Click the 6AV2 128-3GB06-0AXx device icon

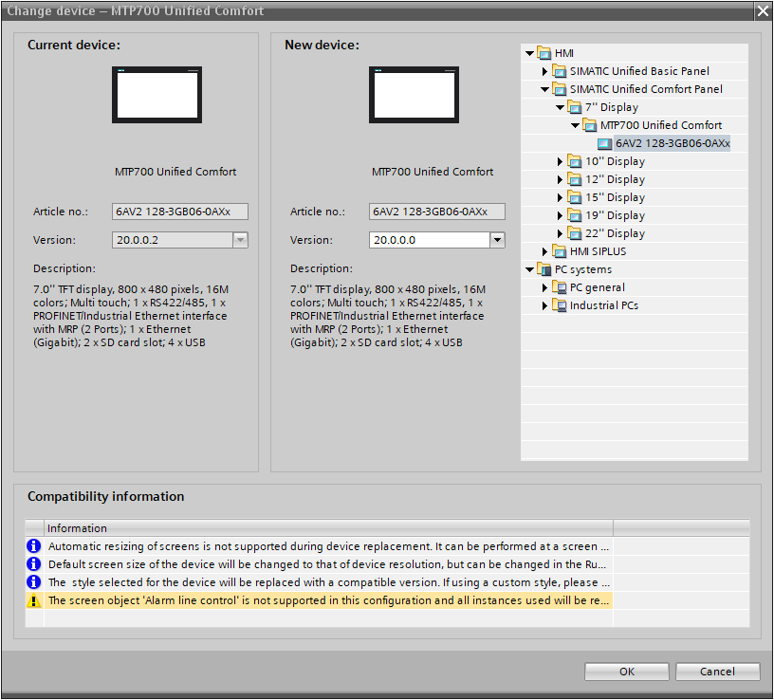point(604,143)
